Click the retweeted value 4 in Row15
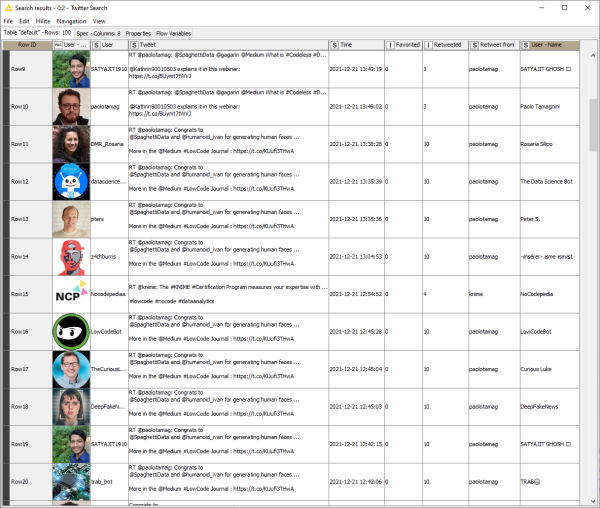The width and height of the screenshot is (600, 508). [445, 294]
